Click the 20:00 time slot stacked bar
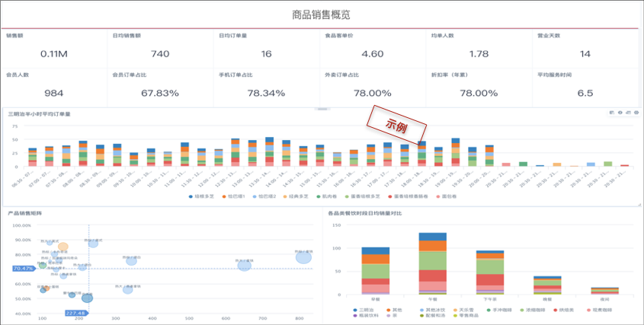 coord(489,155)
